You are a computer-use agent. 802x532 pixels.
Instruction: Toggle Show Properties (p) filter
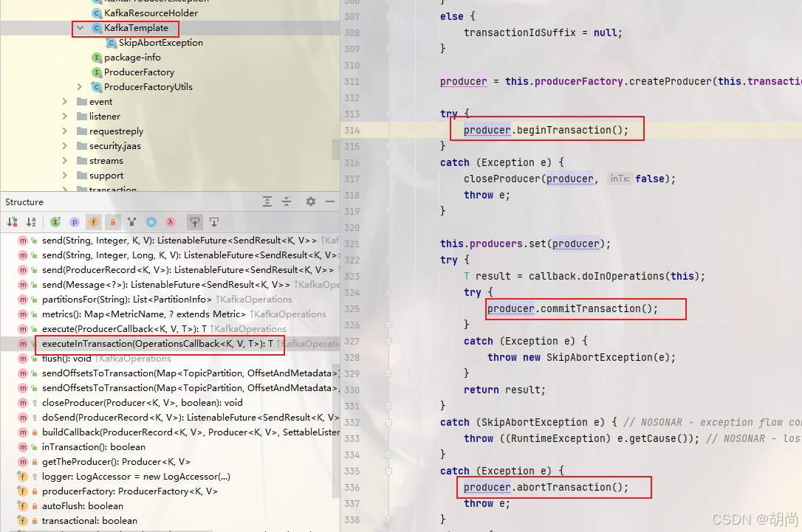tap(75, 222)
